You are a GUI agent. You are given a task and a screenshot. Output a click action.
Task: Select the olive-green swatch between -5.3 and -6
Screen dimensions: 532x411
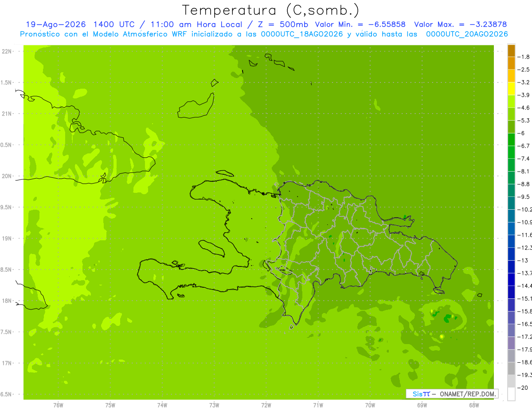pyautogui.click(x=511, y=127)
